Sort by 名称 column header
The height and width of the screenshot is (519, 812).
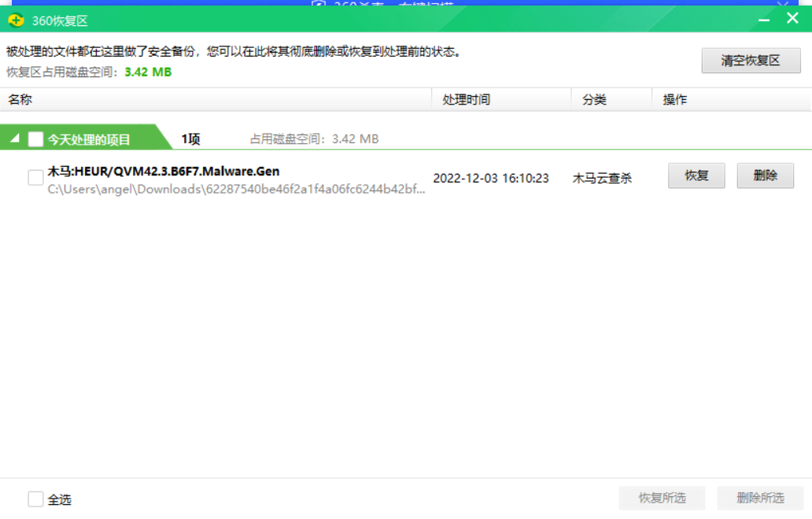click(x=216, y=99)
